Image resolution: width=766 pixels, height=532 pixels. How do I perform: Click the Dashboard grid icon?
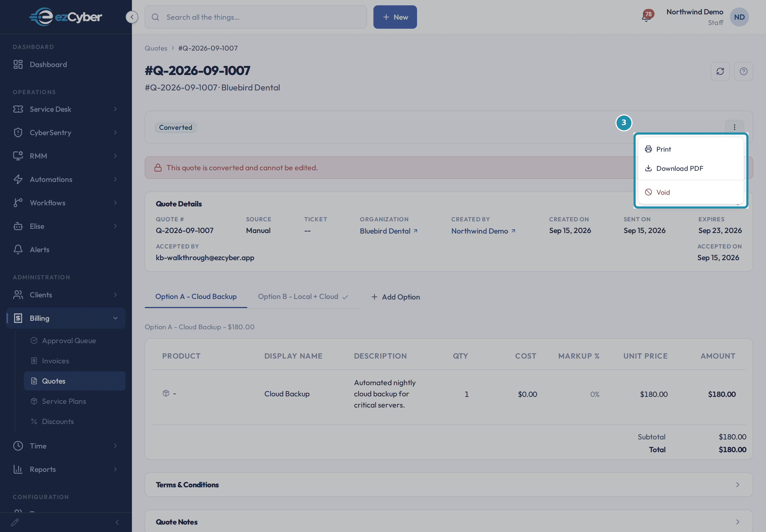tap(18, 64)
